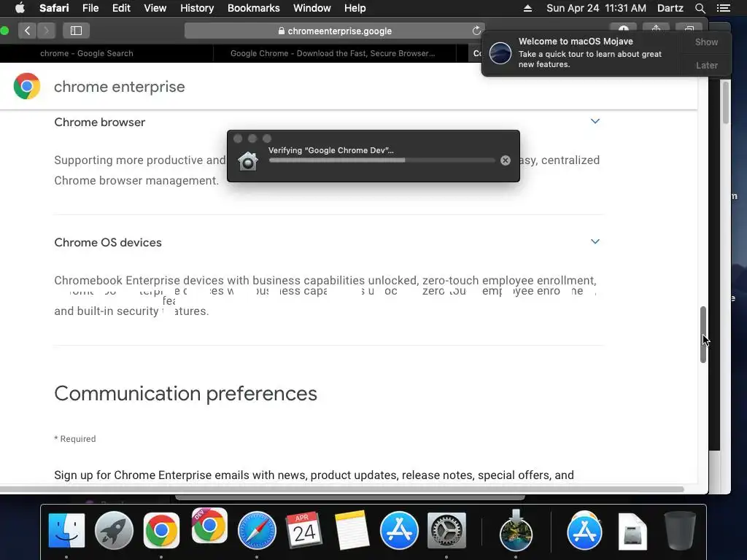Viewport: 747px width, 560px height.
Task: Click the date and time in menu bar
Action: (x=596, y=8)
